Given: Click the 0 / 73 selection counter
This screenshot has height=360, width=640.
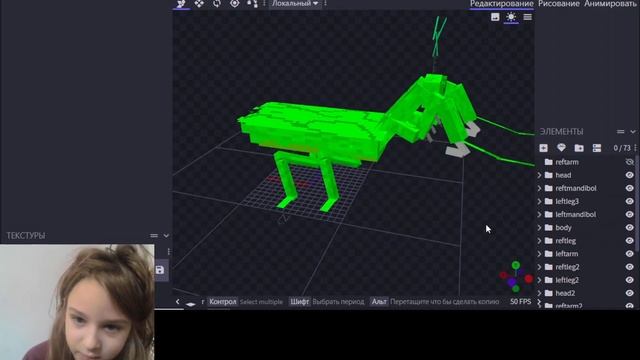Looking at the screenshot, I should click(x=622, y=148).
